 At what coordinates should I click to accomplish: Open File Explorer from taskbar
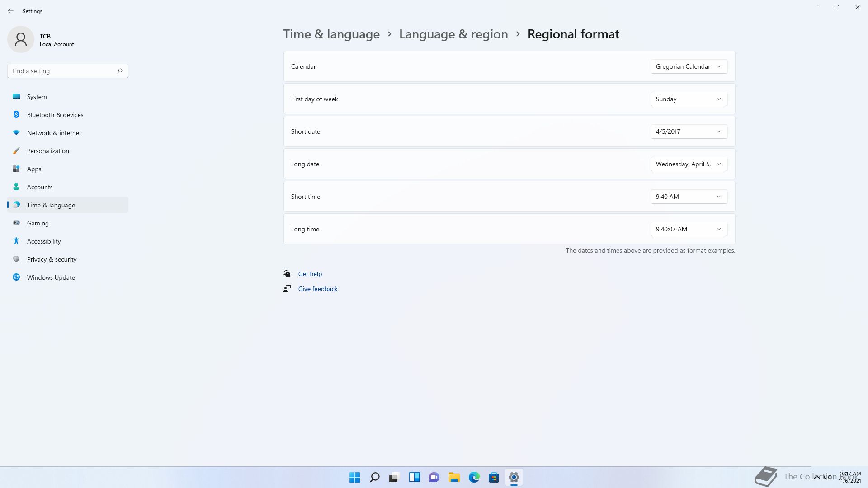[454, 477]
